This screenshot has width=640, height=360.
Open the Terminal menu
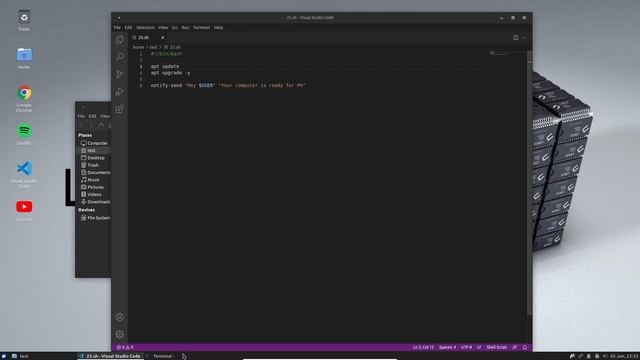tap(201, 27)
